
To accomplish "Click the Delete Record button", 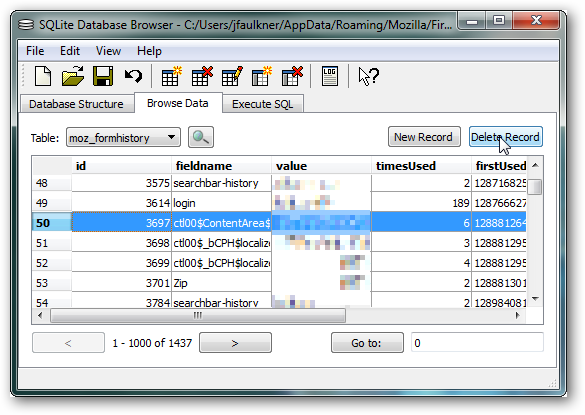I will click(x=506, y=137).
